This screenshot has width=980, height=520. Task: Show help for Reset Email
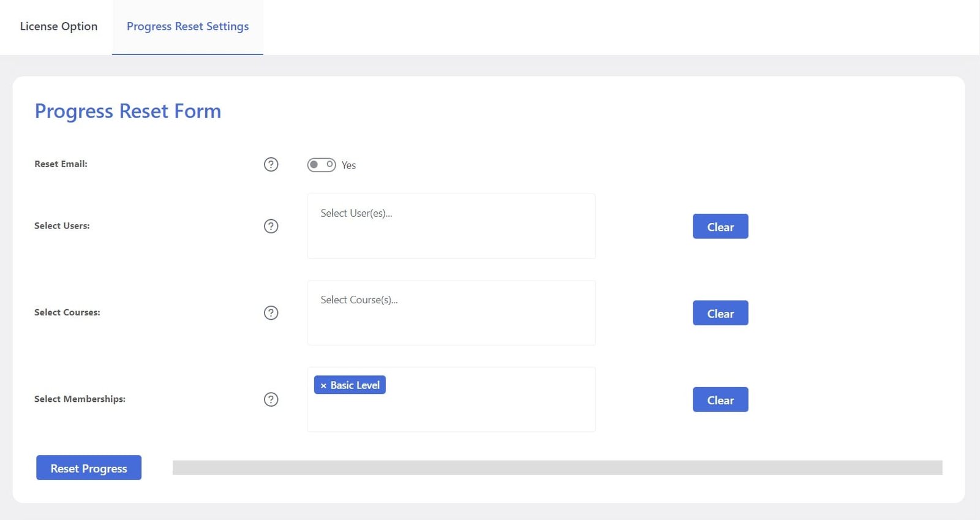[x=271, y=164]
